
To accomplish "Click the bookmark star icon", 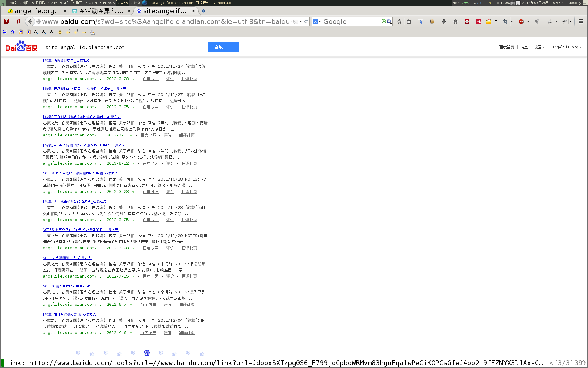I will [x=399, y=21].
